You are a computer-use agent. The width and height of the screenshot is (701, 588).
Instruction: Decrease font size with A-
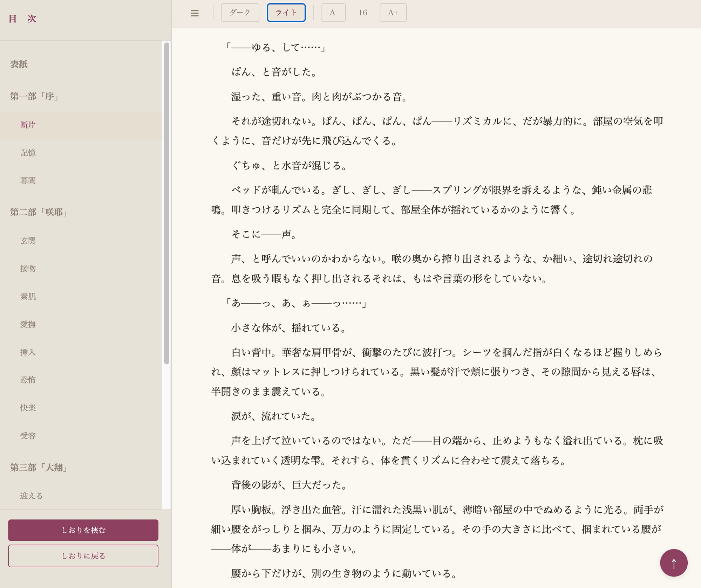[333, 13]
